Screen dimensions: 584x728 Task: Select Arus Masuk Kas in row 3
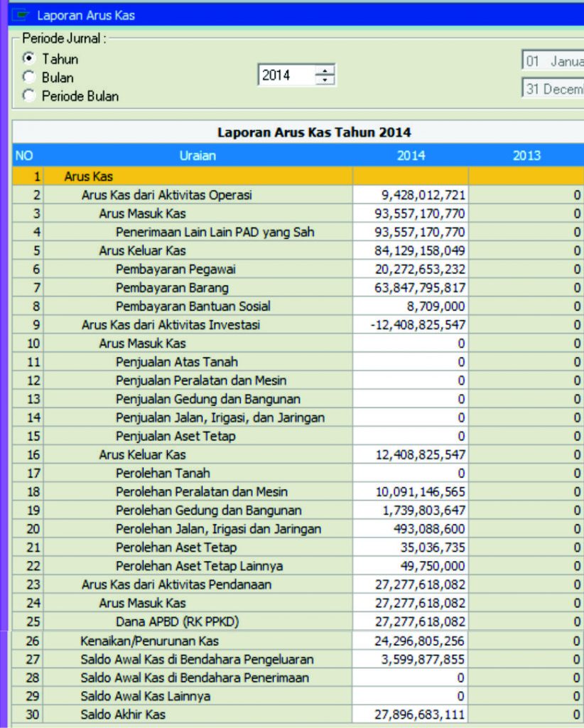pyautogui.click(x=142, y=213)
